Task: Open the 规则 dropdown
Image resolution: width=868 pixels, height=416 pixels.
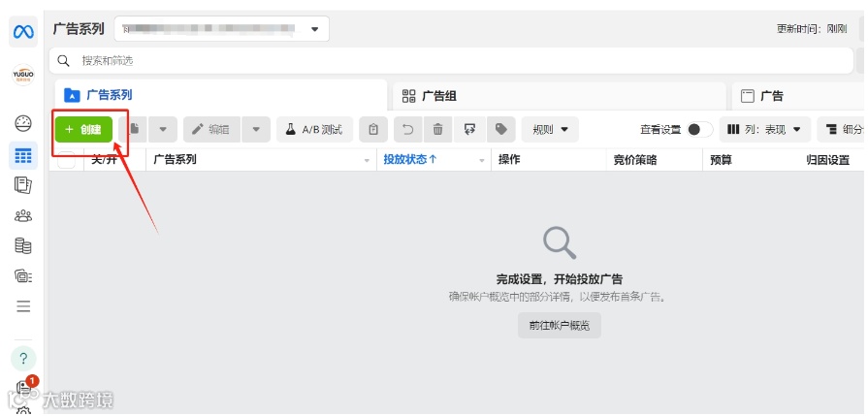Action: click(550, 129)
